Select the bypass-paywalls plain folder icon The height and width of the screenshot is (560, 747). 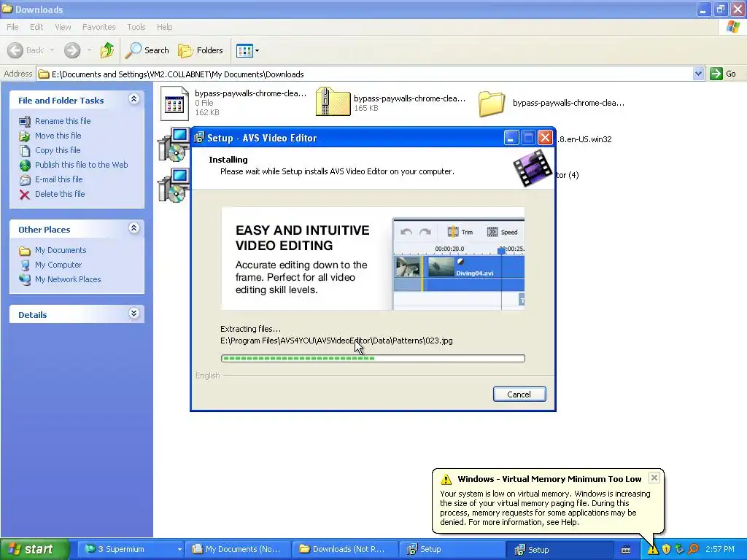492,104
